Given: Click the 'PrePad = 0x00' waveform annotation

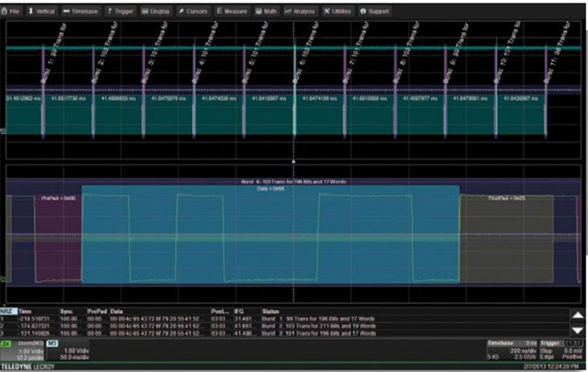Looking at the screenshot, I should (58, 198).
